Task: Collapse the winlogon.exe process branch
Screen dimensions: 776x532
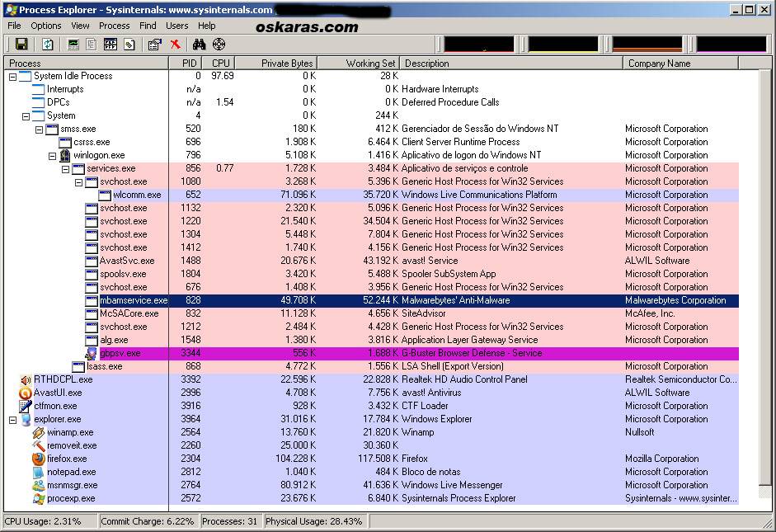Action: [x=52, y=156]
